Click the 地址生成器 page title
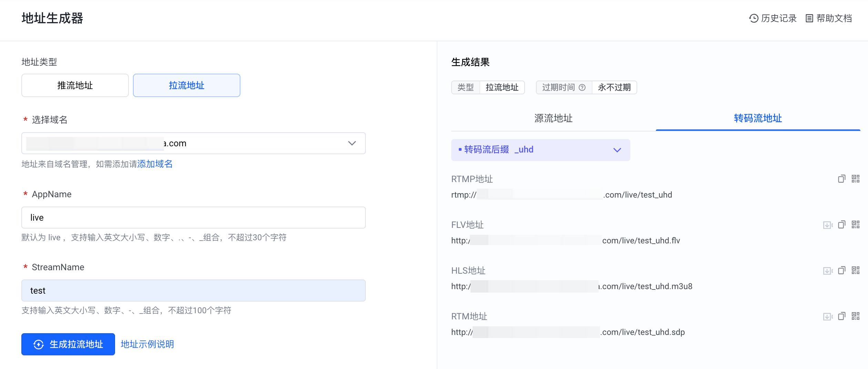This screenshot has height=369, width=868. [x=52, y=18]
